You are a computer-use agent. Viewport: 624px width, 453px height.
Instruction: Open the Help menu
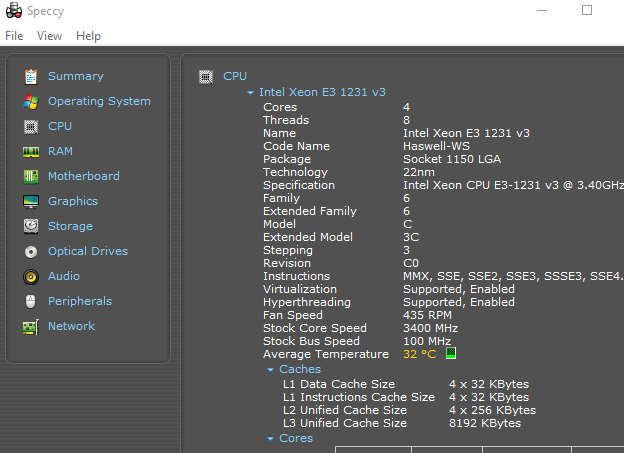coord(88,36)
